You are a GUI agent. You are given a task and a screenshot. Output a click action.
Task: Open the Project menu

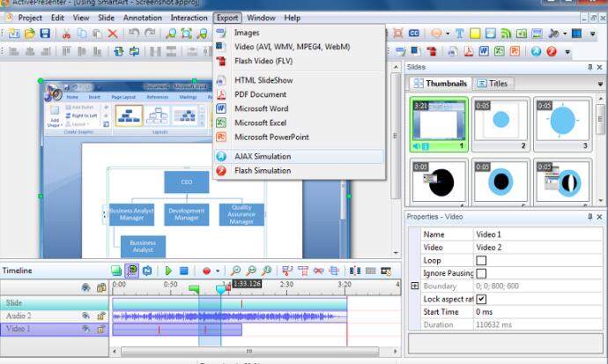coord(30,18)
